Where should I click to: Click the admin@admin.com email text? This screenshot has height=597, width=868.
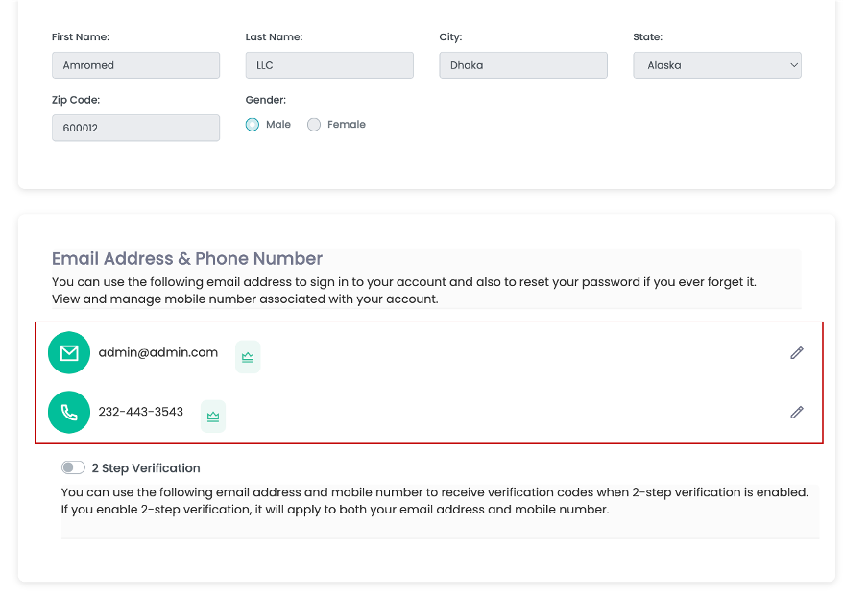pos(158,352)
